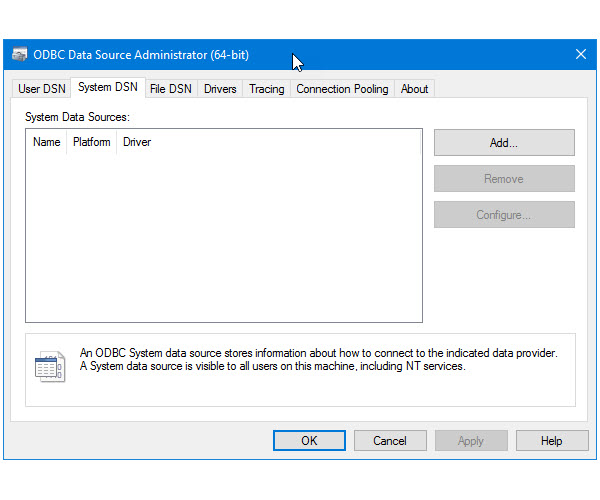This screenshot has width=600, height=500.
Task: Sort list by the Platform column header
Action: click(x=91, y=142)
